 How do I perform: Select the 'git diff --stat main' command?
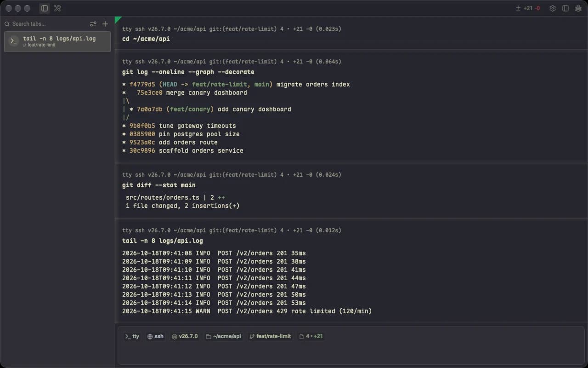[159, 185]
